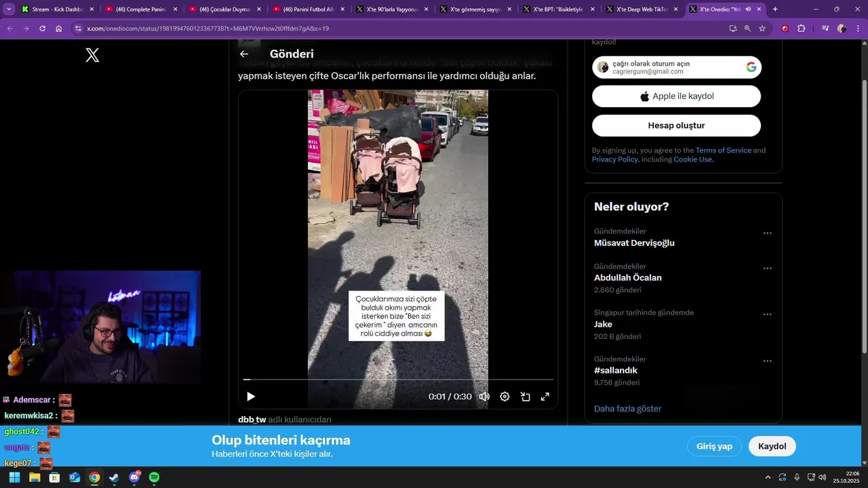This screenshot has height=488, width=868.
Task: Click Giriş yap in bottom banner
Action: point(714,446)
